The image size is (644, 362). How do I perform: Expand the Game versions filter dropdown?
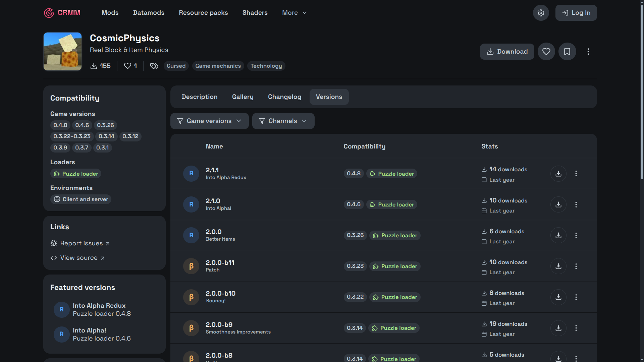tap(209, 121)
